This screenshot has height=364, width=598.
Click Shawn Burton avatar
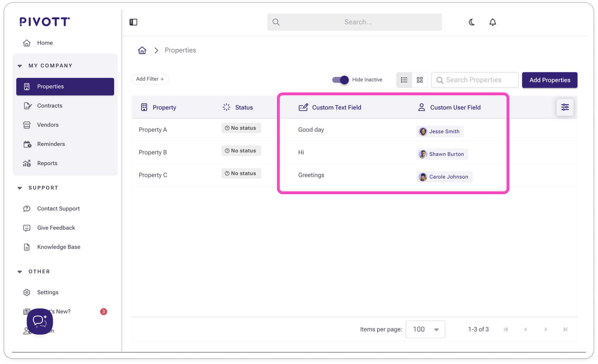tap(423, 154)
